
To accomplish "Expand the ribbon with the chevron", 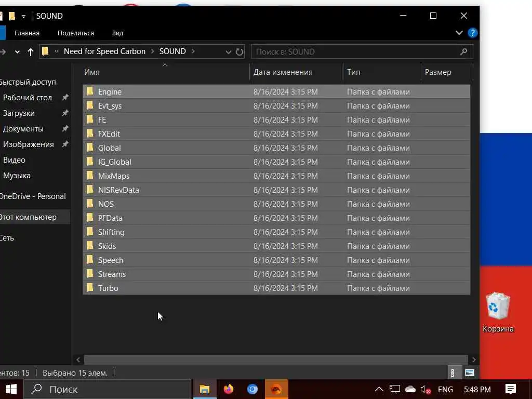I will (459, 33).
